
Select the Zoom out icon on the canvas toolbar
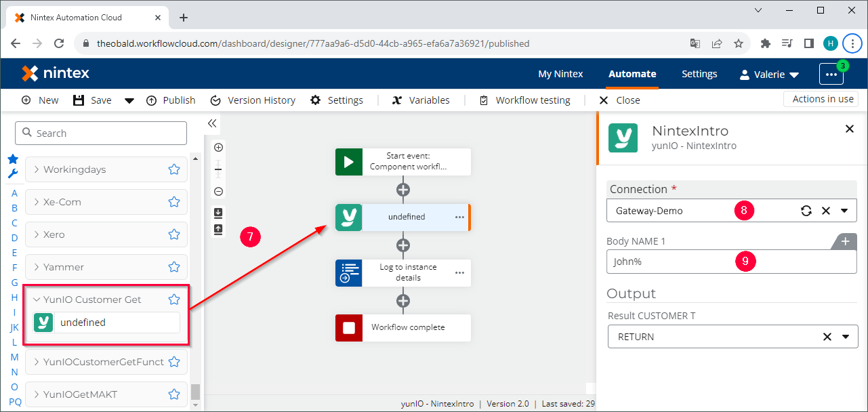[x=218, y=191]
